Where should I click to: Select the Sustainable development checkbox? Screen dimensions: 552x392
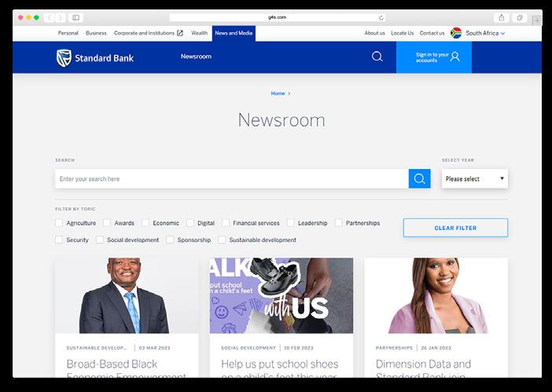click(x=222, y=240)
